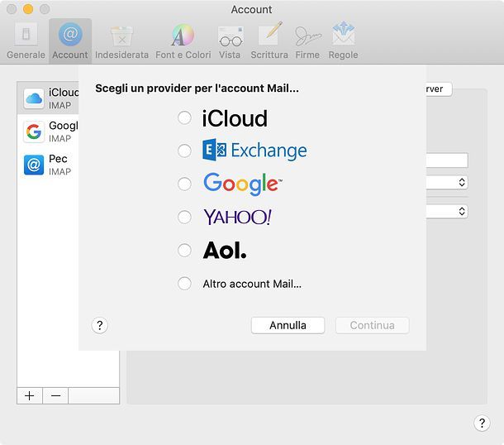Click the Aol. logo in provider list
Viewport: 504px width, 445px height.
click(x=225, y=251)
